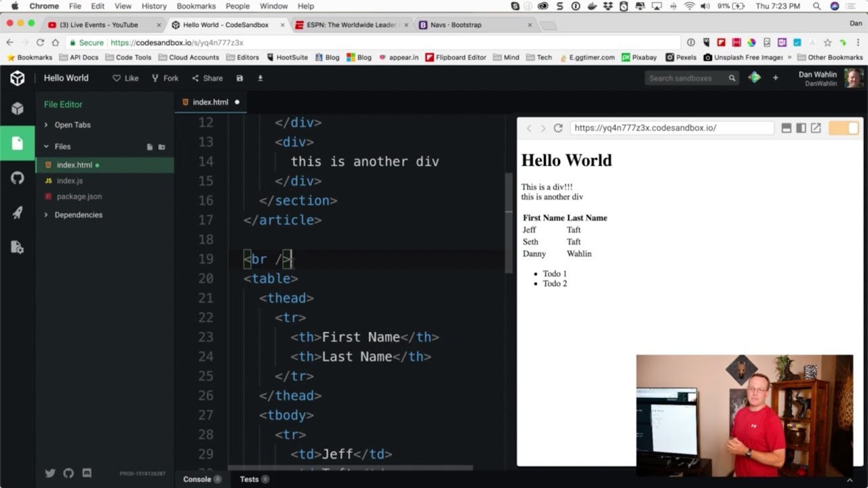868x488 pixels.
Task: Refresh the sandbox preview
Action: pyautogui.click(x=558, y=128)
